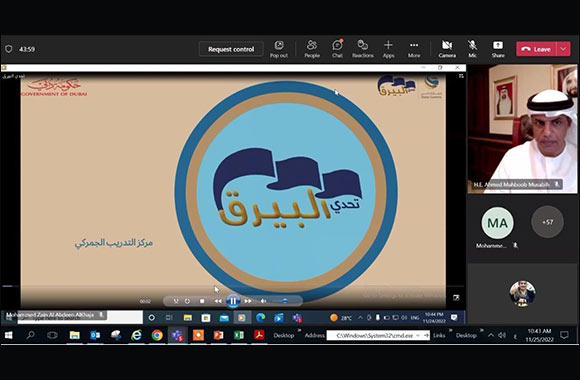580x380 pixels.
Task: Show the +57 additional participants
Action: point(547,222)
